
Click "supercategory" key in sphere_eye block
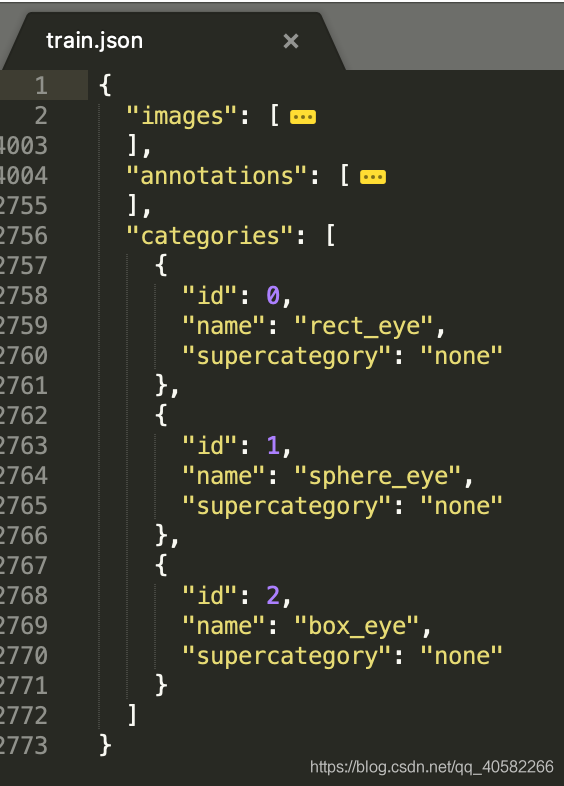click(x=286, y=506)
